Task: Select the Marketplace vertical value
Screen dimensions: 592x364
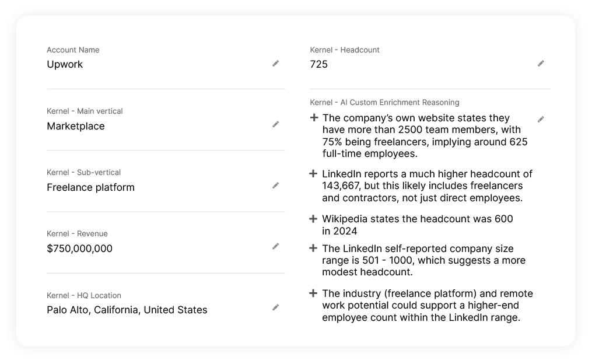Action: [x=76, y=126]
